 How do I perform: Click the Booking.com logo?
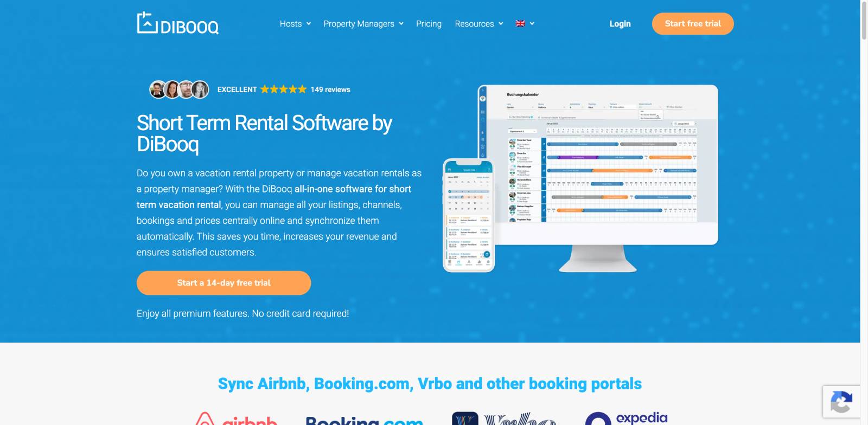(x=364, y=420)
